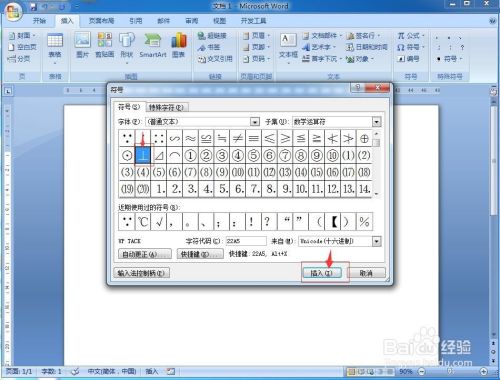
Task: Click Signature Line (签名行) in ribbon
Action: [363, 35]
